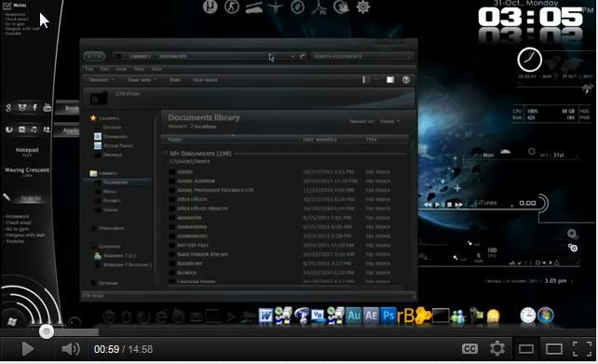Image resolution: width=598 pixels, height=364 pixels.
Task: Click the Explorer back arrow button
Action: 90,57
